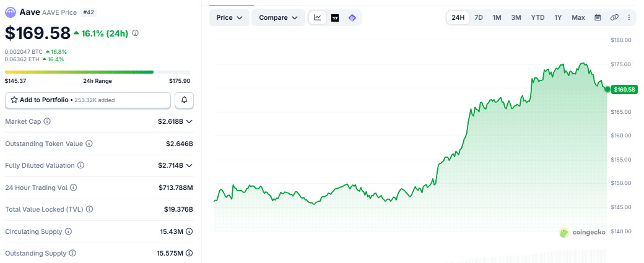Show info icon beside Outstanding Supply label
The width and height of the screenshot is (644, 263).
[x=72, y=253]
